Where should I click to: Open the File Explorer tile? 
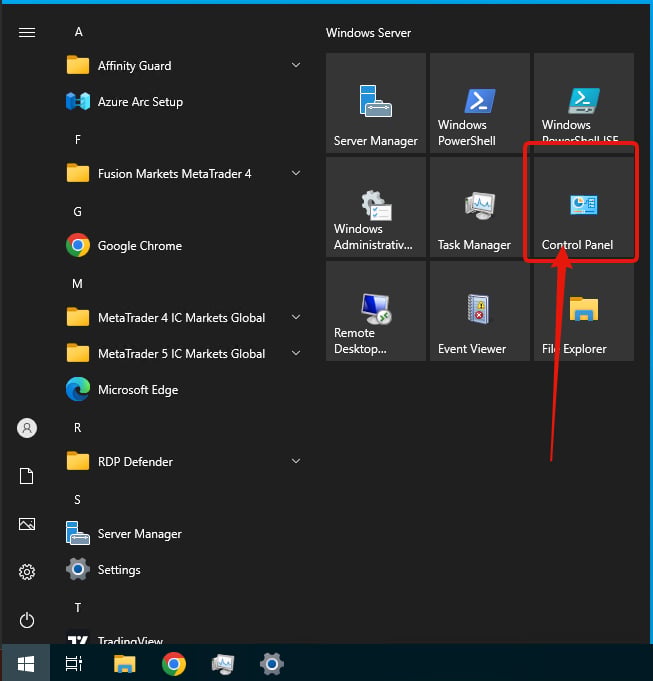pyautogui.click(x=584, y=311)
